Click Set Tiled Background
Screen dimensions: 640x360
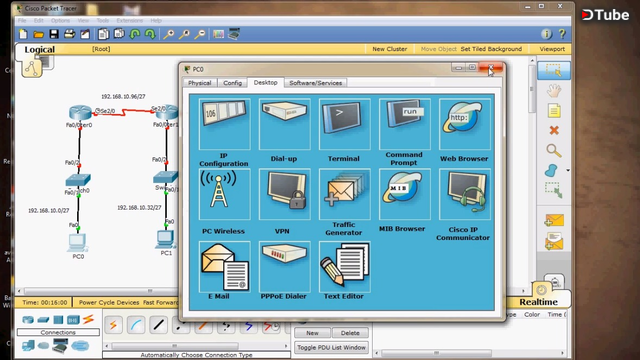pyautogui.click(x=491, y=49)
